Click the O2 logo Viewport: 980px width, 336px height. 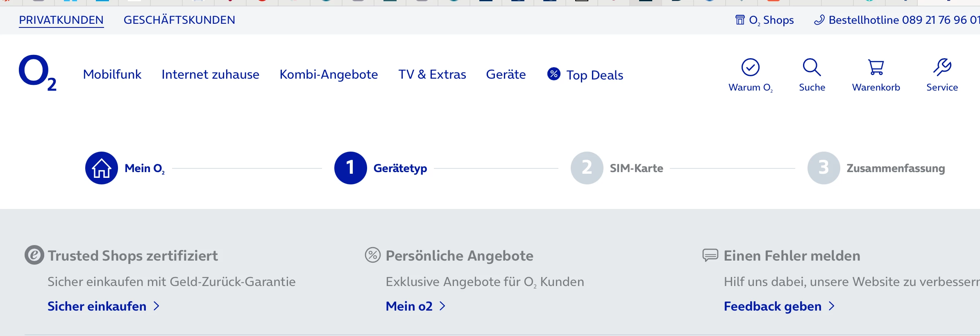(37, 73)
